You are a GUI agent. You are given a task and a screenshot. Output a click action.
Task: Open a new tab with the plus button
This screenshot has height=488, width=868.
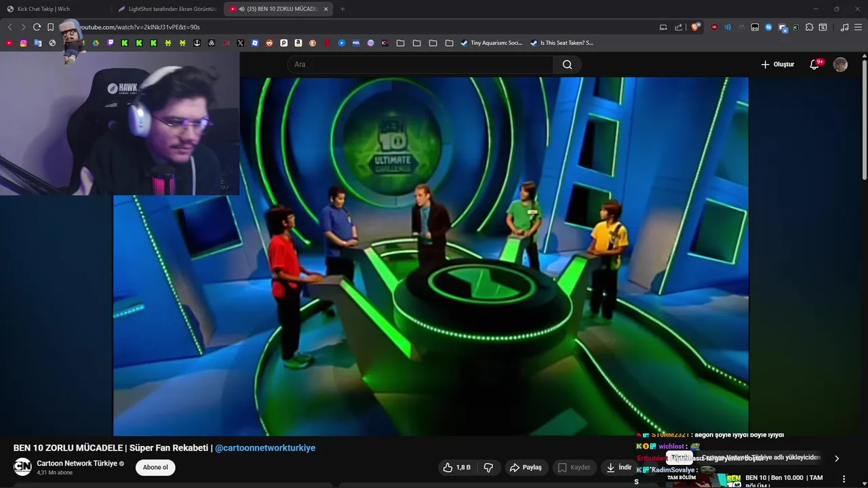click(x=342, y=9)
